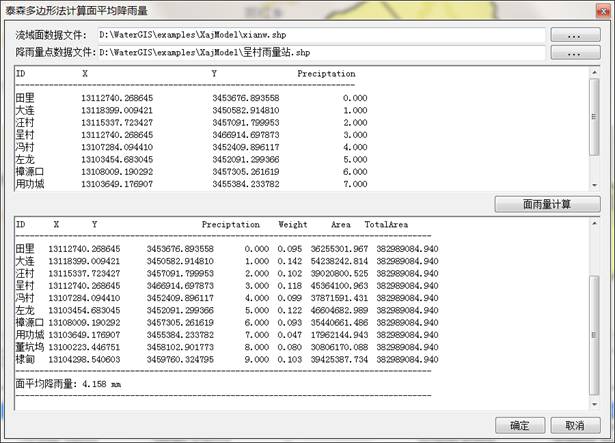This screenshot has width=615, height=443.
Task: Click the results list scrollbar thumb
Action: coord(595,335)
